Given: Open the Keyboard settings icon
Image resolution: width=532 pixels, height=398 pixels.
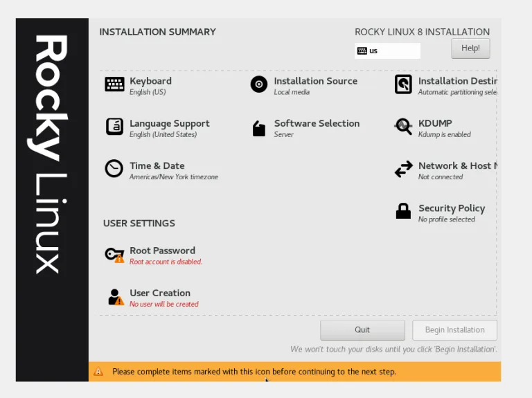Looking at the screenshot, I should click(114, 84).
